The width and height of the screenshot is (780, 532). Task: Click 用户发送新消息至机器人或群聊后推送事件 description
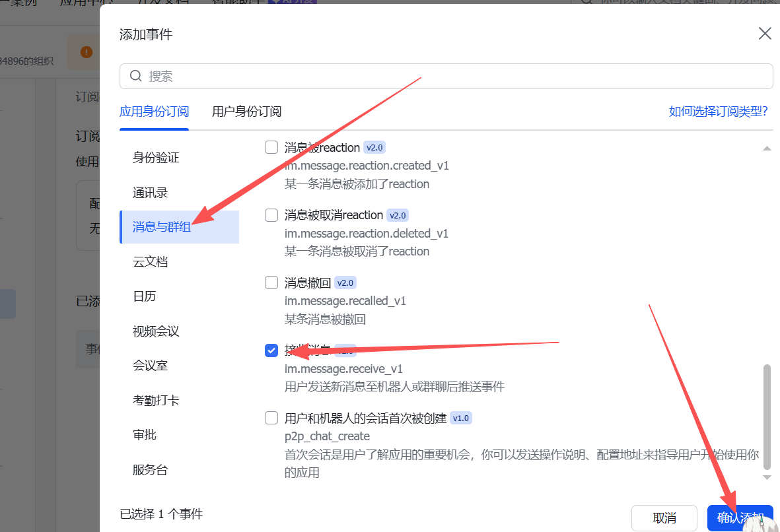tap(394, 386)
